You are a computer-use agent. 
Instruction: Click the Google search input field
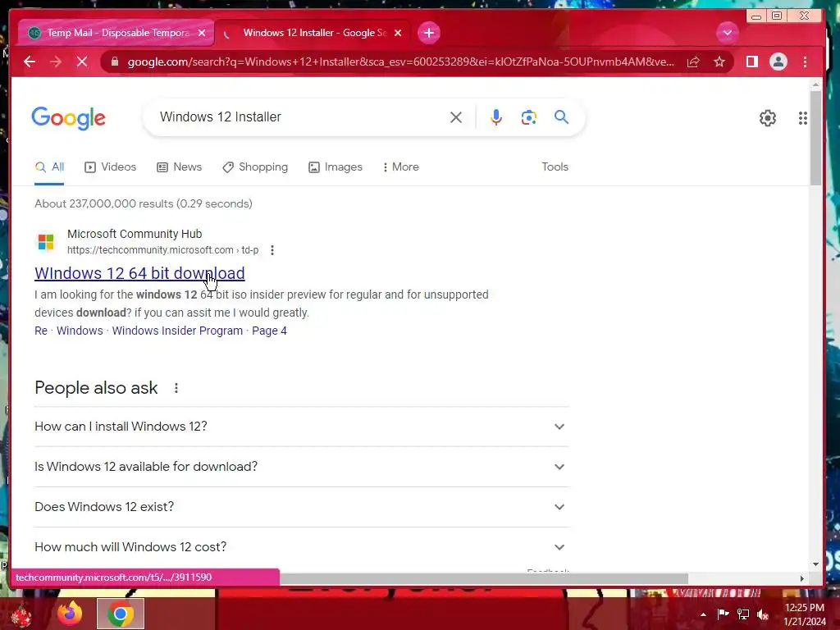click(300, 116)
